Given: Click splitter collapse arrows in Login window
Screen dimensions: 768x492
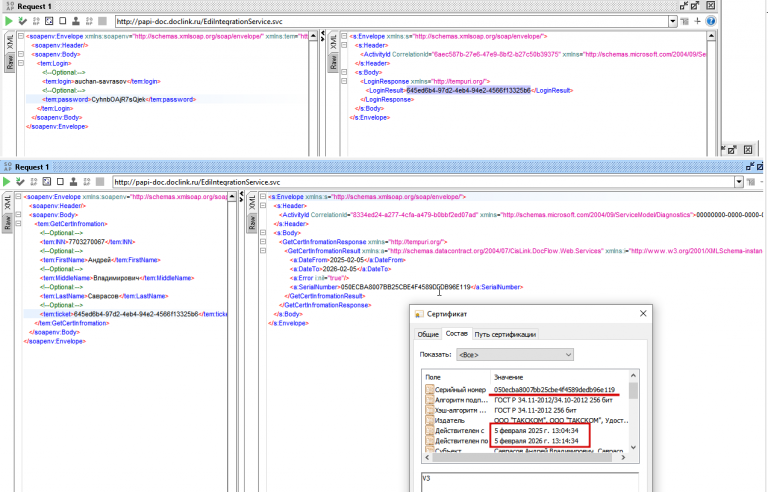Looking at the screenshot, I should (322, 36).
